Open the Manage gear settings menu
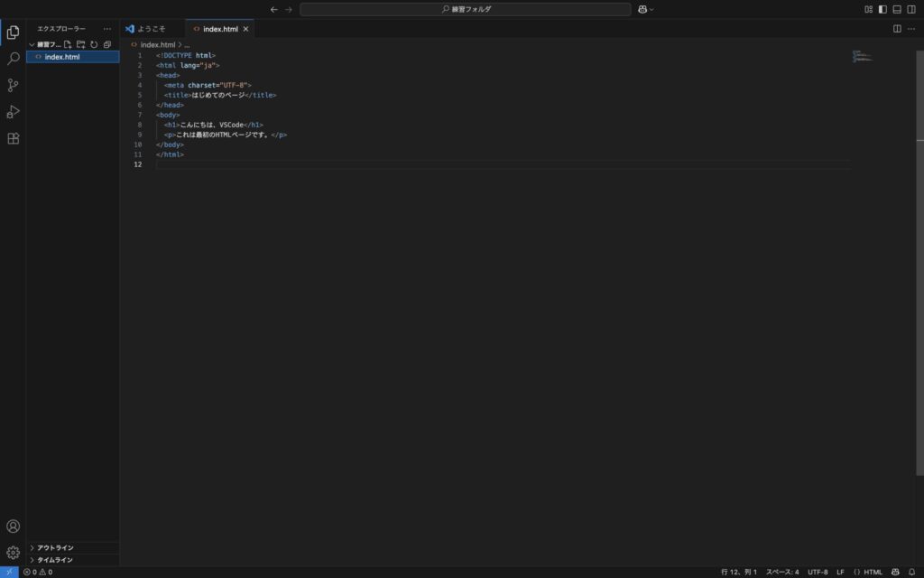Screen dimensions: 924x578 13,553
